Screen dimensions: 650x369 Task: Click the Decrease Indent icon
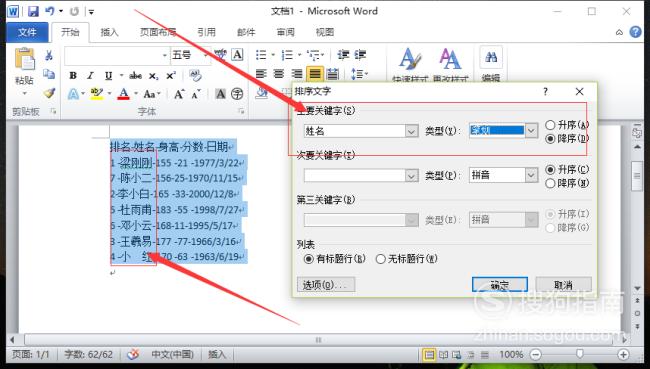click(343, 55)
